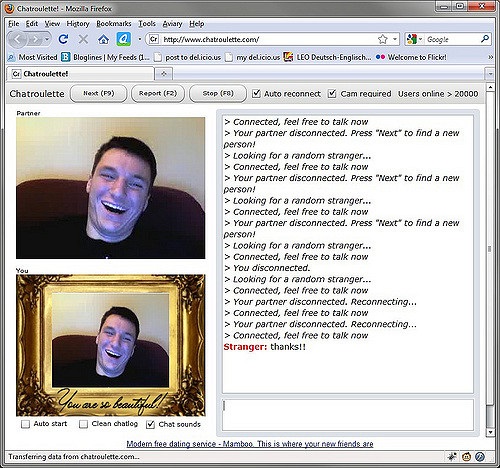Open the new tab plus button
Screen dimensions: 500x468
[164, 74]
